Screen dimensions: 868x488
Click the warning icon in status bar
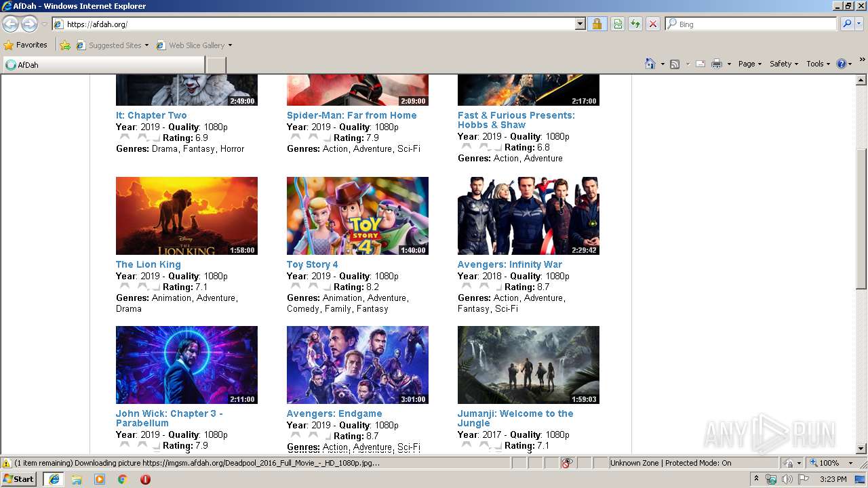tap(7, 463)
